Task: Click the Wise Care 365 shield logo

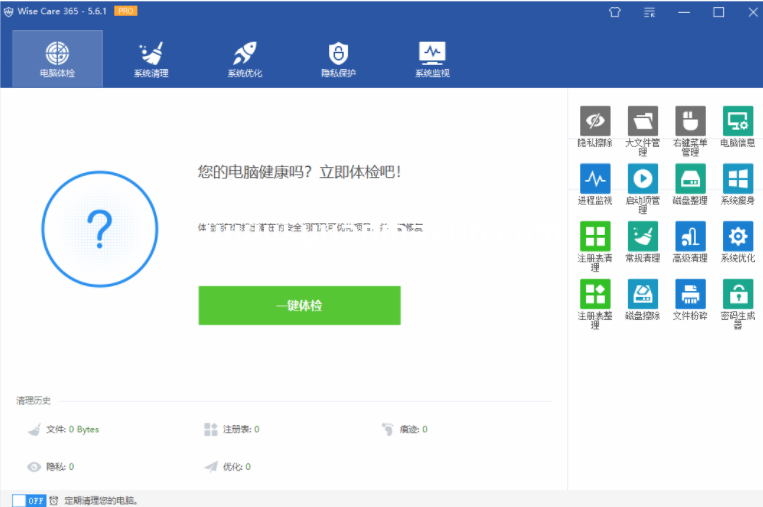Action: point(8,12)
